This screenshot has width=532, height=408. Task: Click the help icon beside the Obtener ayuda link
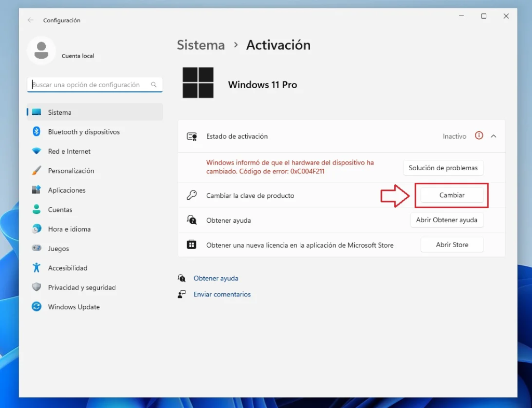(181, 278)
